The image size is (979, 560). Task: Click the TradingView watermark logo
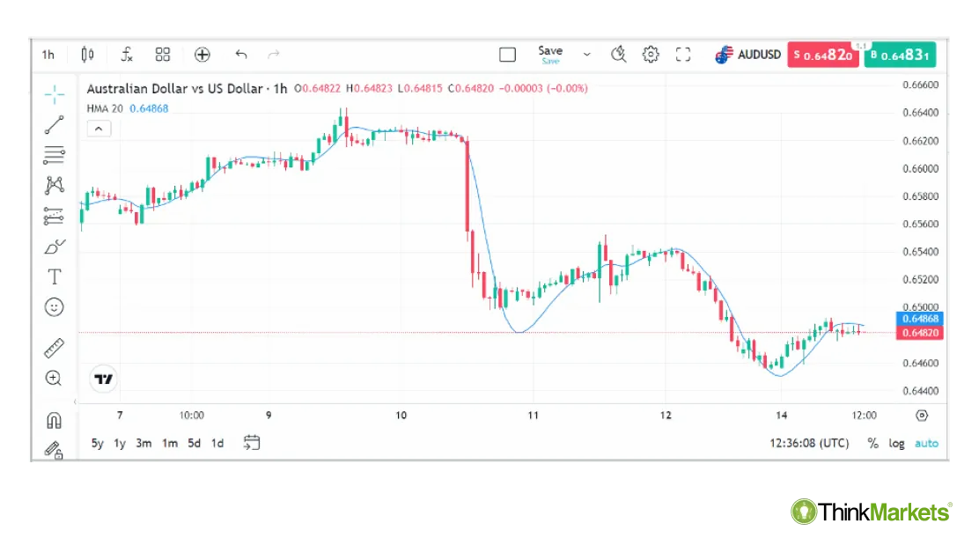(104, 378)
